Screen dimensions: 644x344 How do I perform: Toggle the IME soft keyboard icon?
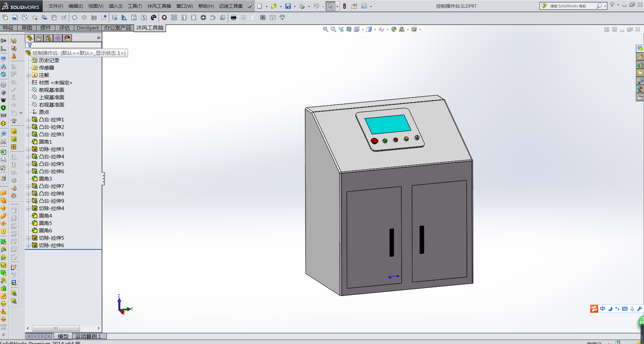(x=625, y=309)
